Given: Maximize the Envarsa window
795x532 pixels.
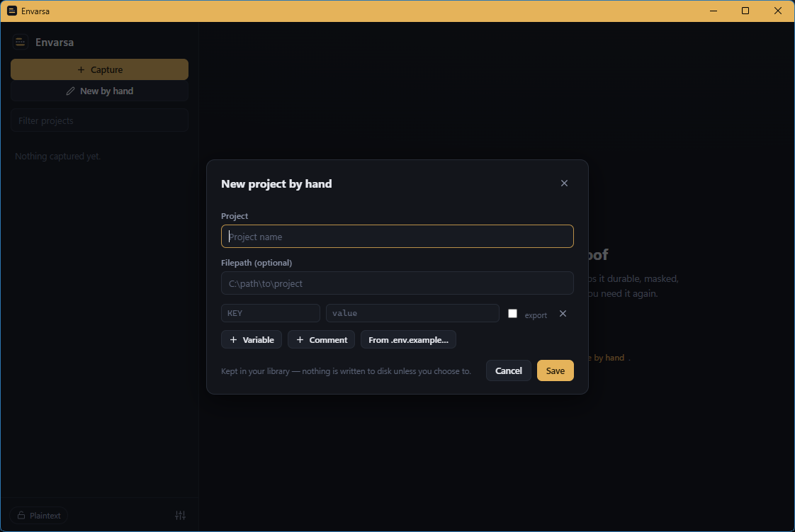Looking at the screenshot, I should pos(745,11).
